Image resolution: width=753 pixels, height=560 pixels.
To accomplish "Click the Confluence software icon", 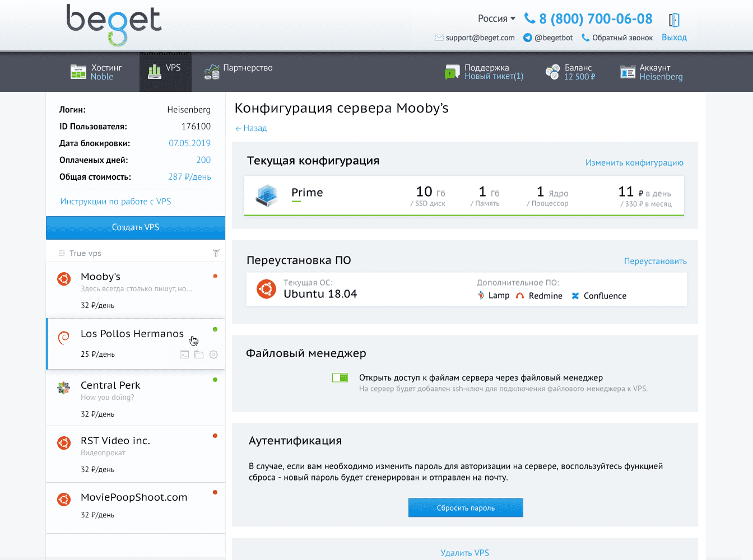I will pyautogui.click(x=575, y=296).
